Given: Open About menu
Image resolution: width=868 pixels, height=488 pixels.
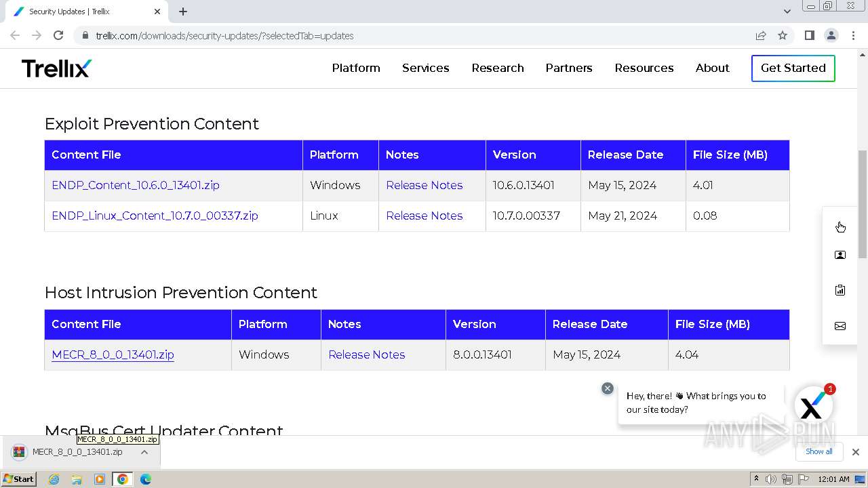Looking at the screenshot, I should [713, 68].
